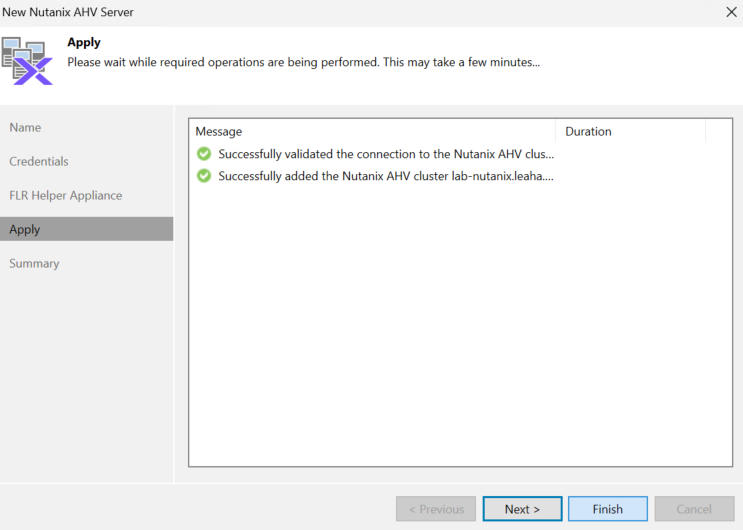743x530 pixels.
Task: Click the Cancel button
Action: [694, 509]
